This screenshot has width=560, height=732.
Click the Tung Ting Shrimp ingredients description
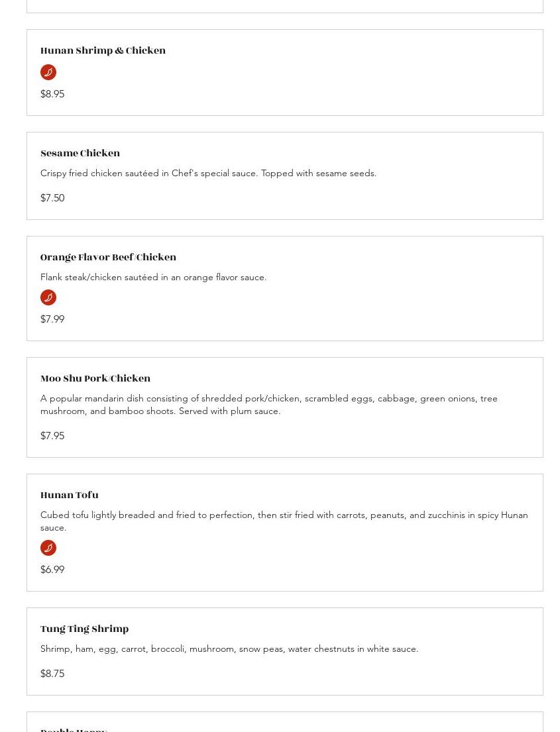(x=229, y=649)
